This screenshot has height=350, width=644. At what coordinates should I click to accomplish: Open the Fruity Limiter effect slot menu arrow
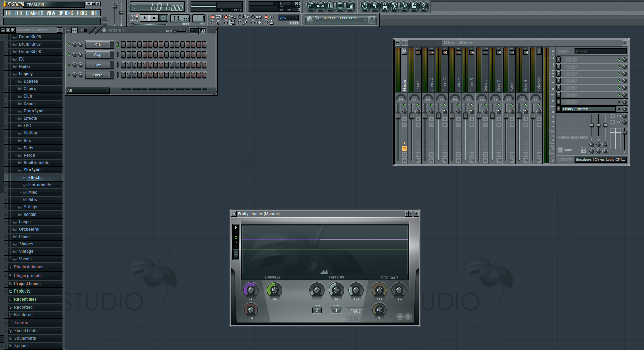559,109
